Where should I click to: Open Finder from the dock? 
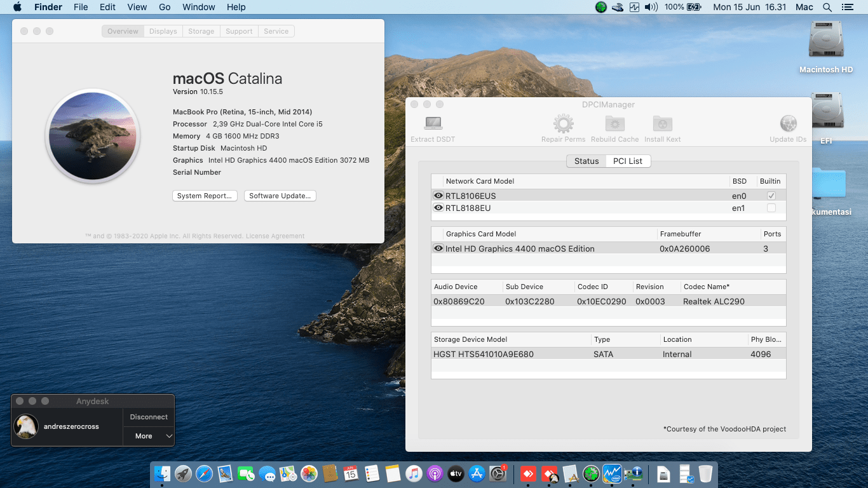(x=163, y=473)
